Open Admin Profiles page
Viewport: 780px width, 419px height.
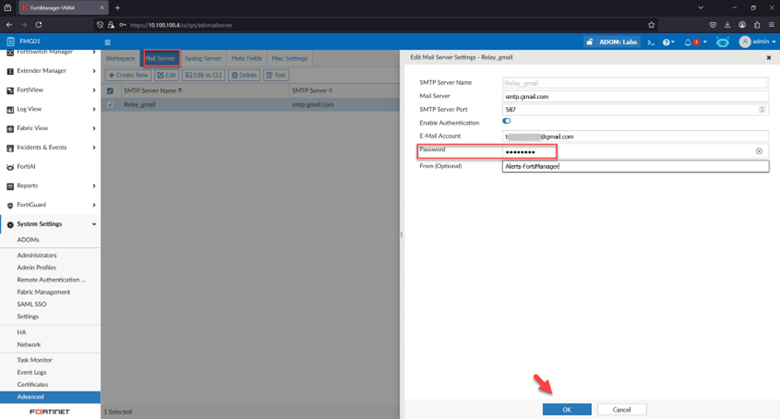36,268
